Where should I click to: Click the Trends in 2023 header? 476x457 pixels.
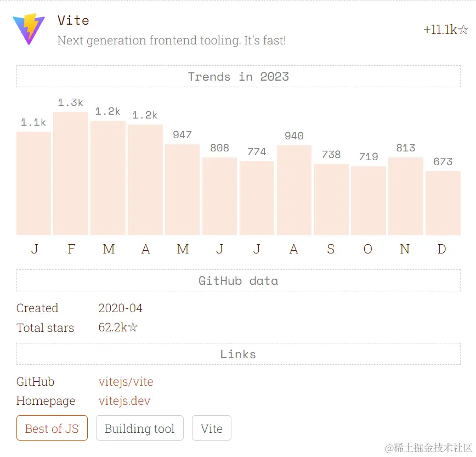(239, 76)
